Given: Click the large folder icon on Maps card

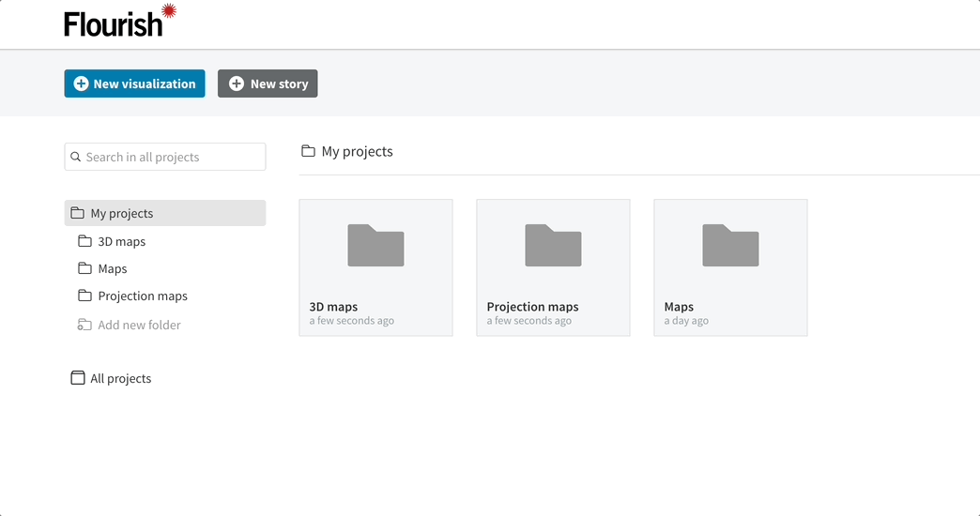Looking at the screenshot, I should (730, 245).
